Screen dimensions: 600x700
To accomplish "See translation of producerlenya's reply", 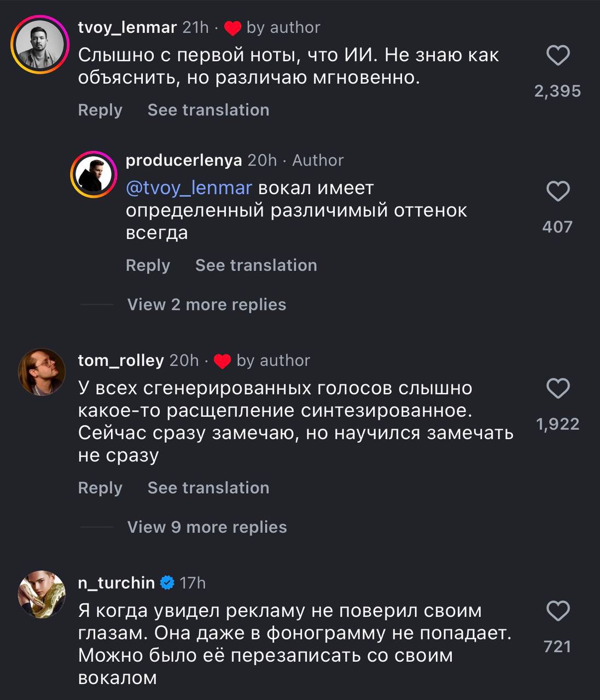I will pos(256,265).
